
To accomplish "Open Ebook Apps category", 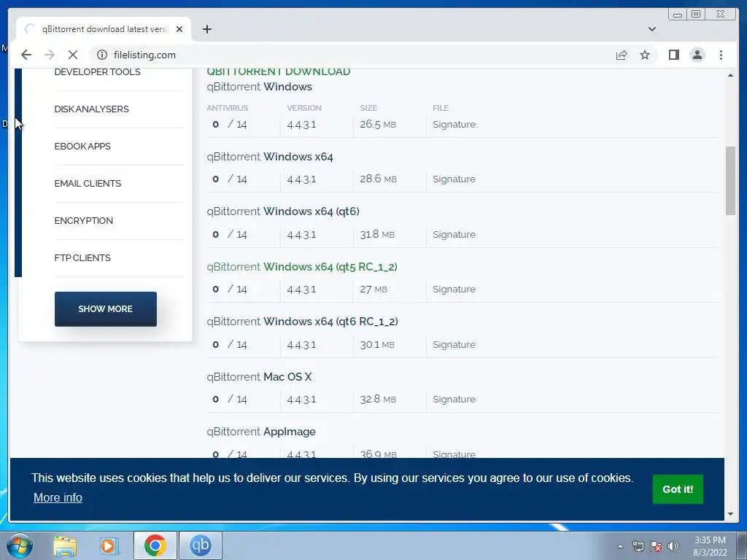I will click(x=82, y=146).
